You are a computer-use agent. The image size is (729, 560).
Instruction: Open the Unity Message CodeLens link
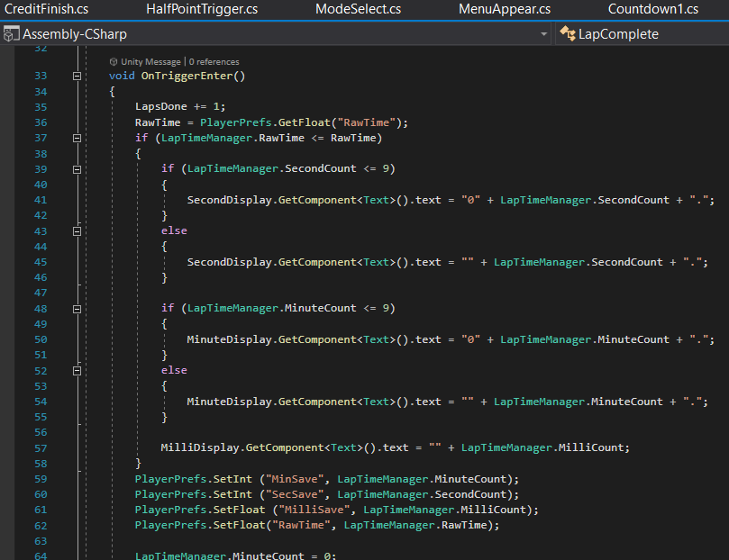click(x=150, y=62)
